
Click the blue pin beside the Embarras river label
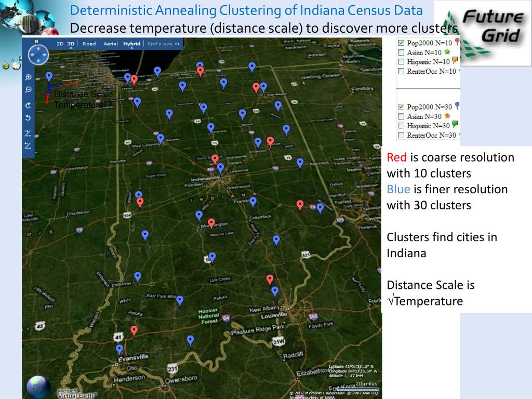point(137,276)
